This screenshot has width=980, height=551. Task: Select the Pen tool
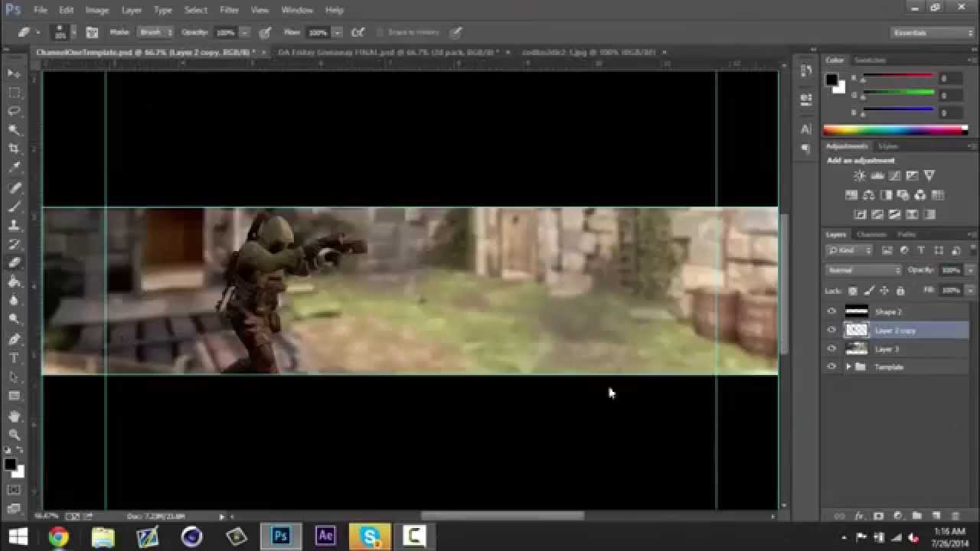point(14,339)
